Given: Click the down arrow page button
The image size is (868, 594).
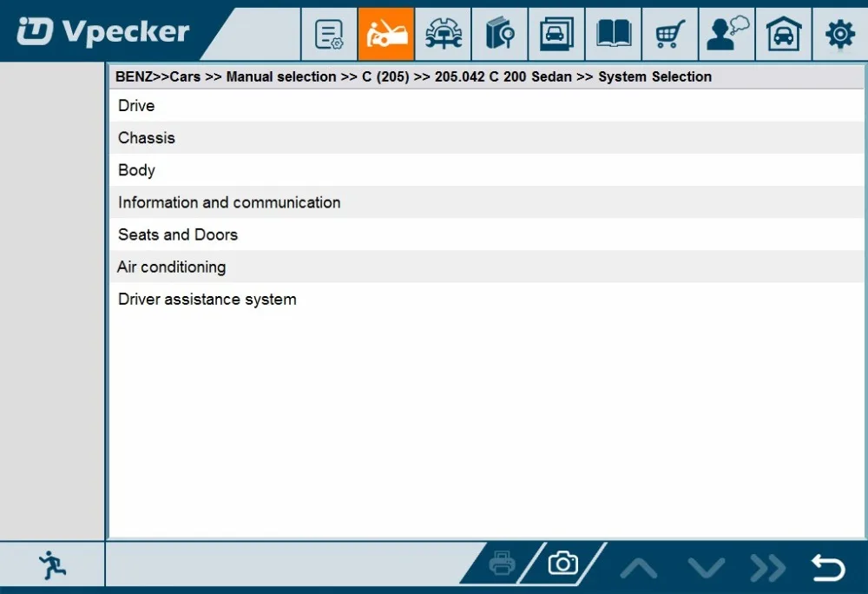Looking at the screenshot, I should tap(706, 568).
